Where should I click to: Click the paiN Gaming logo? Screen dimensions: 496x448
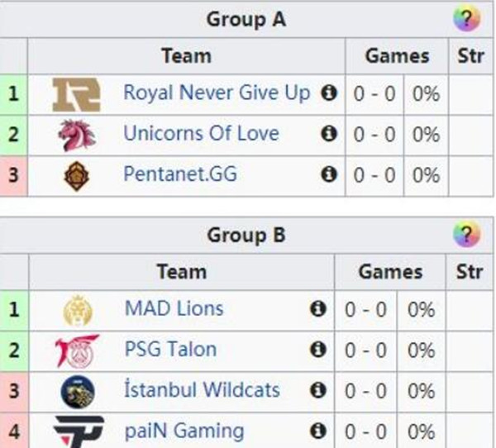[x=79, y=431]
